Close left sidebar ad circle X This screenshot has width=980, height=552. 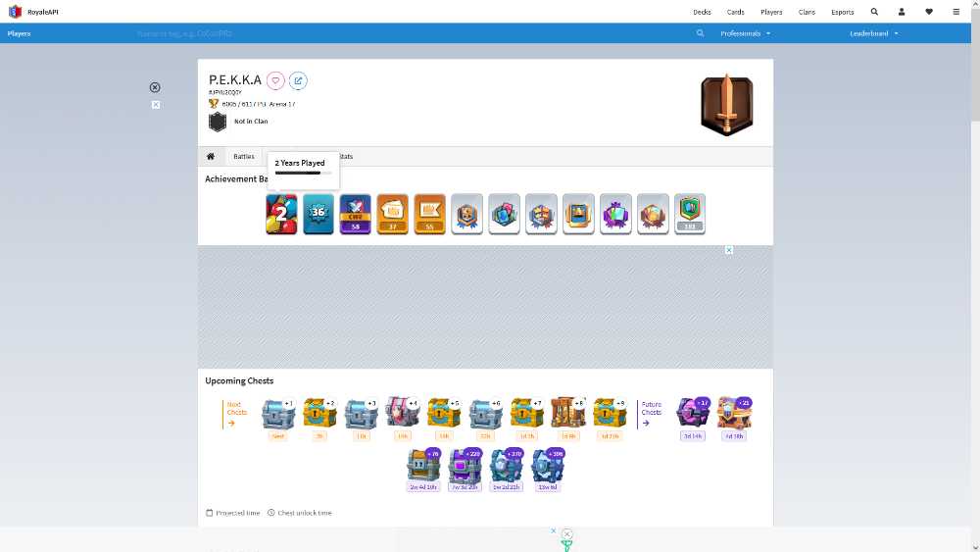click(x=155, y=87)
